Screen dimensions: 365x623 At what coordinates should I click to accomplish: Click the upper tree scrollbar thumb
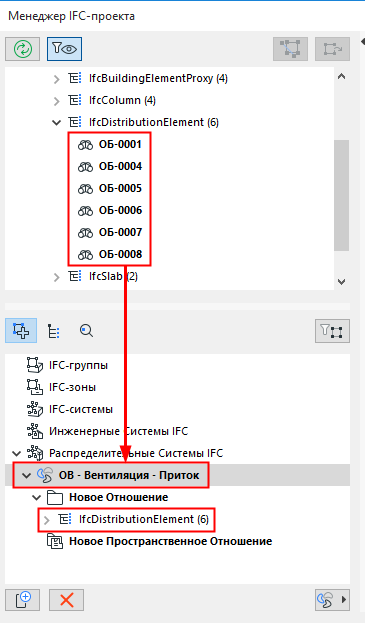[x=341, y=195]
